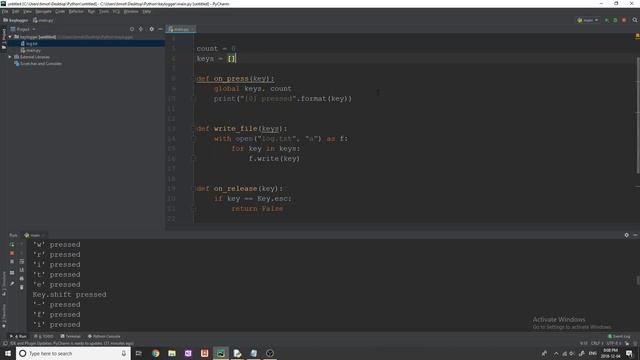This screenshot has width=640, height=360.
Task: Collapse the write_file function fold marker
Action: pyautogui.click(x=195, y=129)
